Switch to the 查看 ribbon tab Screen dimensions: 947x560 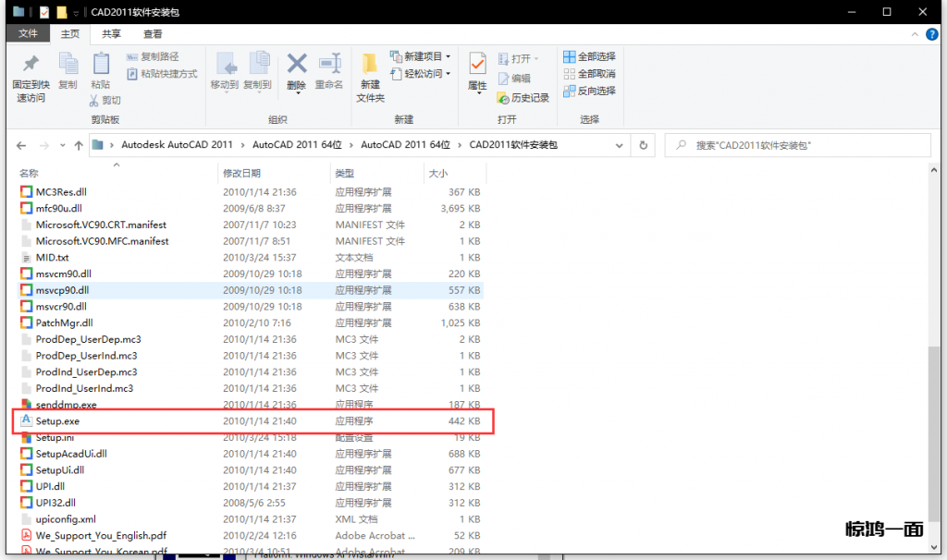153,33
